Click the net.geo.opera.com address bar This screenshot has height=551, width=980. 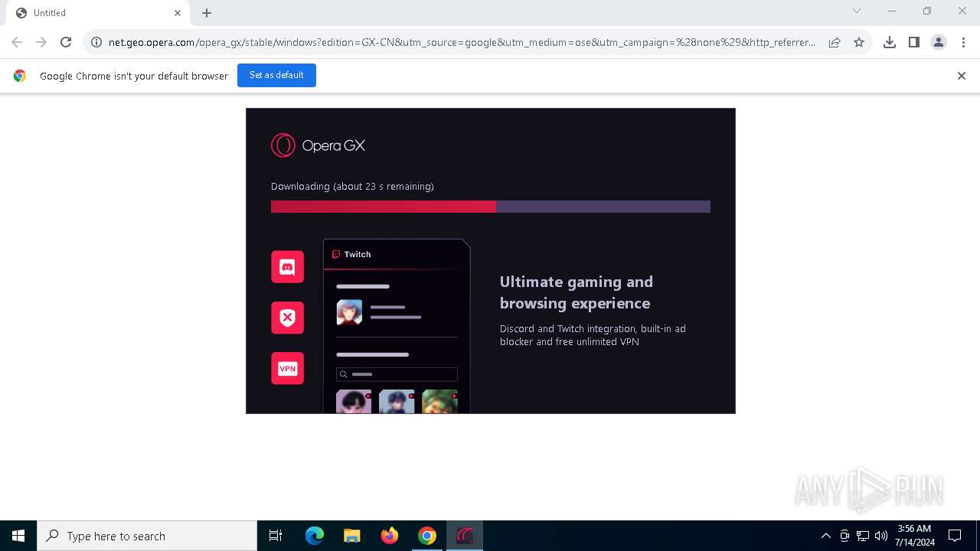click(462, 42)
